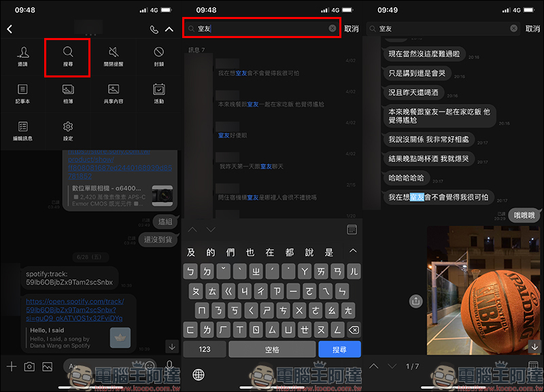Start a call with the phone icon
This screenshot has width=544, height=392.
(x=154, y=29)
